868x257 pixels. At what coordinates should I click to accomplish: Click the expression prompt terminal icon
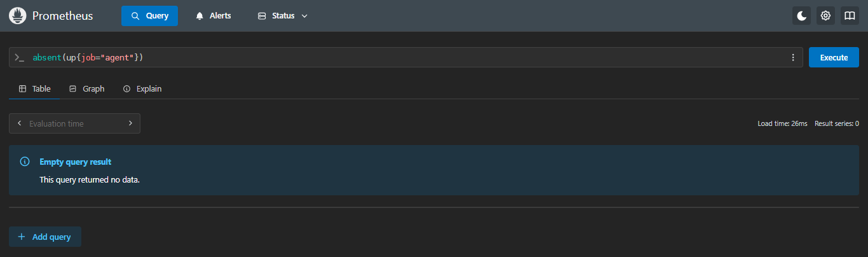coord(20,57)
